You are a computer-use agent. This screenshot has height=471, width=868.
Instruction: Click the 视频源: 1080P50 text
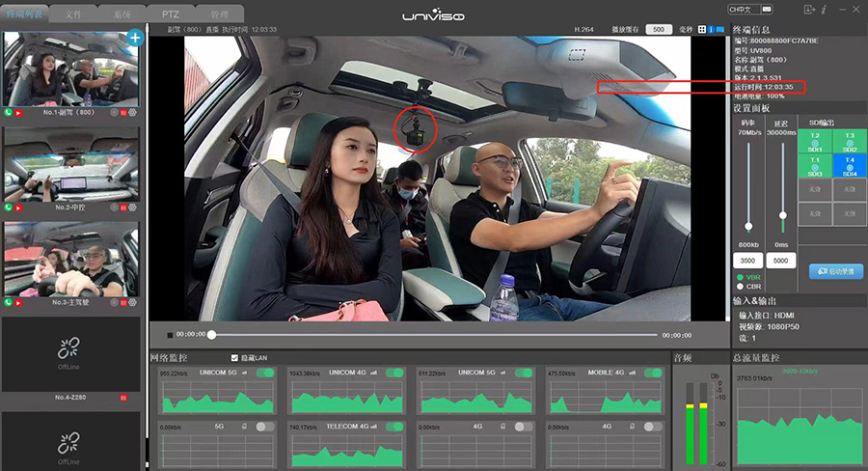[769, 327]
